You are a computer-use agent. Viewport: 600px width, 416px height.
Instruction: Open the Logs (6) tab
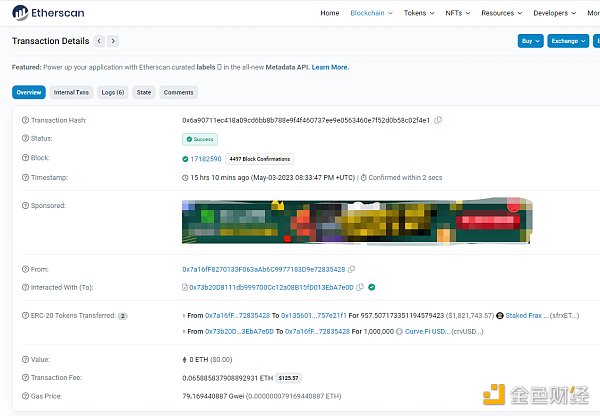point(113,92)
